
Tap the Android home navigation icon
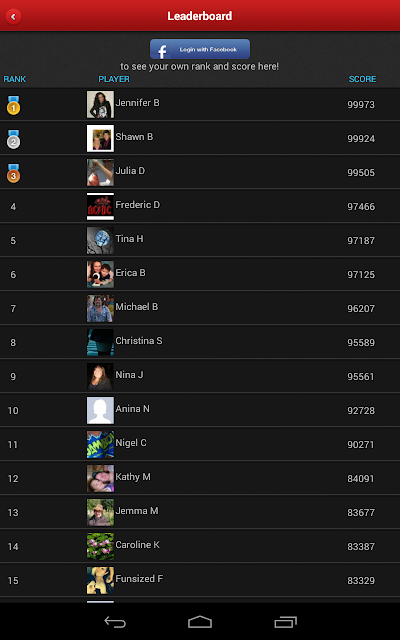click(200, 622)
